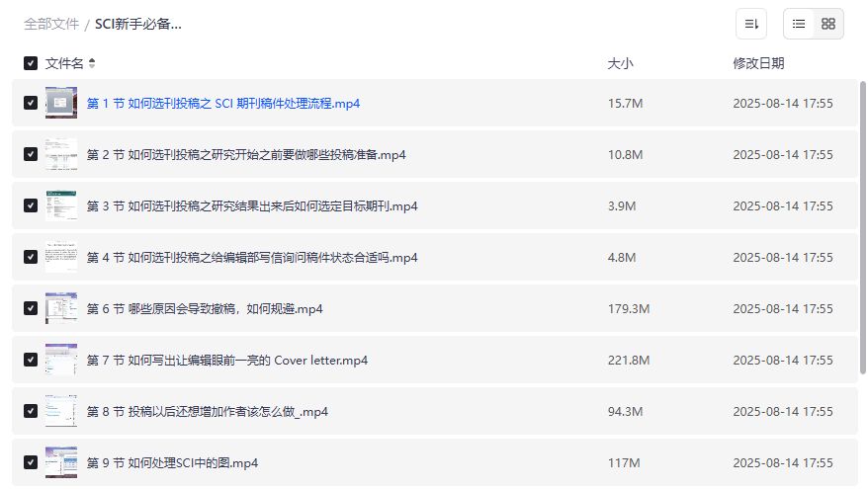
Task: Click the 第 2 节 video thumbnail
Action: click(x=61, y=154)
